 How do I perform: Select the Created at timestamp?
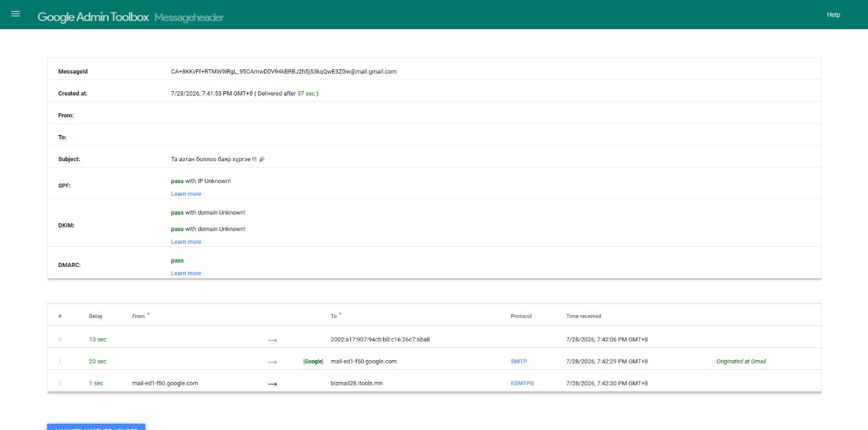(212, 94)
